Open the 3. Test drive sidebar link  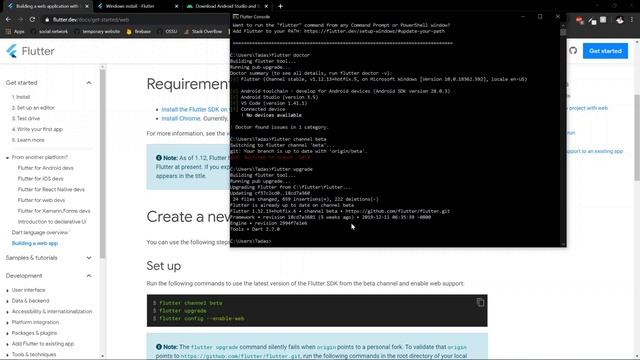pyautogui.click(x=26, y=118)
